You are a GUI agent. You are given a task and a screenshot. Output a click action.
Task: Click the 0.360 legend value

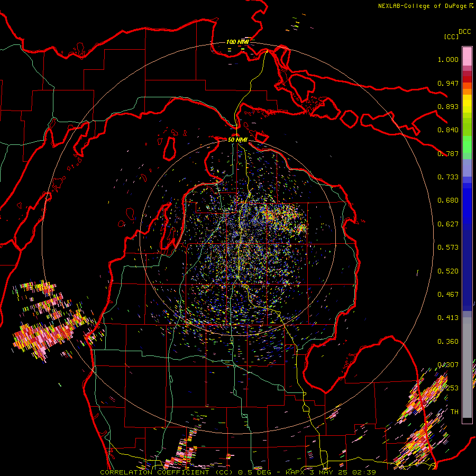tap(448, 342)
